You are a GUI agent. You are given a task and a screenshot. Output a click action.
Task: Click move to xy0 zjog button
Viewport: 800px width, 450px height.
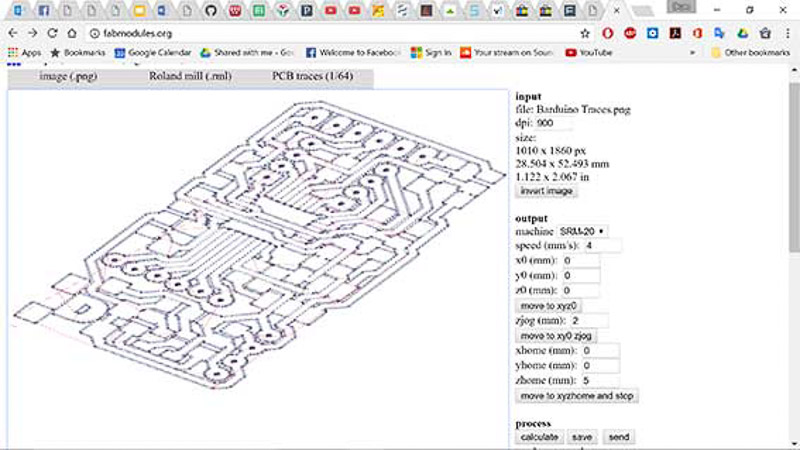coord(556,336)
